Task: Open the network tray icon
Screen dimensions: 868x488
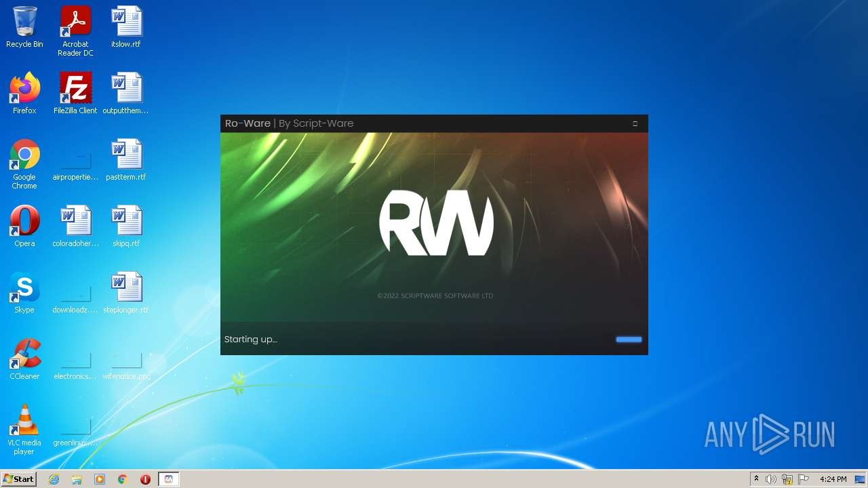Action: point(787,479)
